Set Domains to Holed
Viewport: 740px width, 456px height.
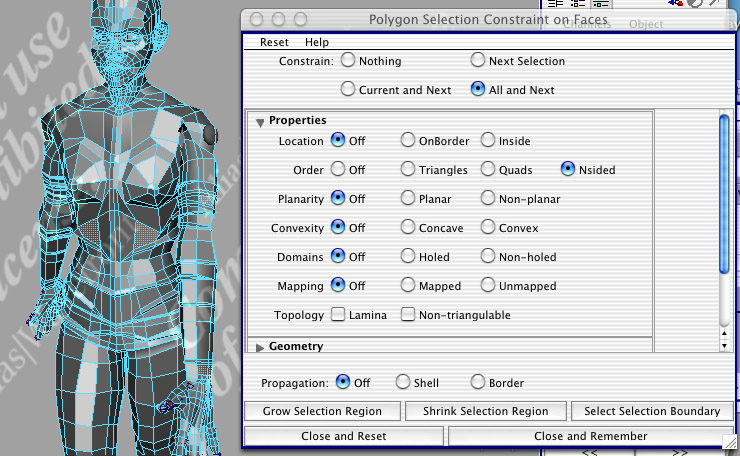click(408, 257)
